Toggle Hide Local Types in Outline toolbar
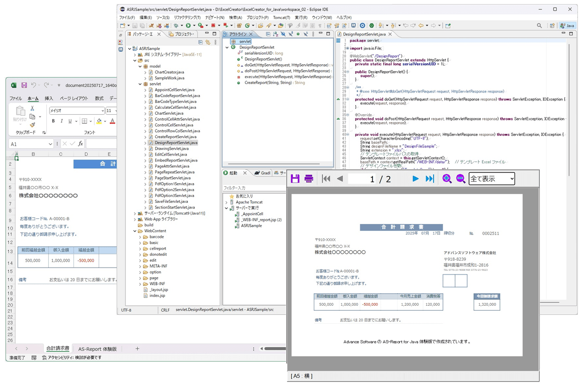 click(305, 34)
